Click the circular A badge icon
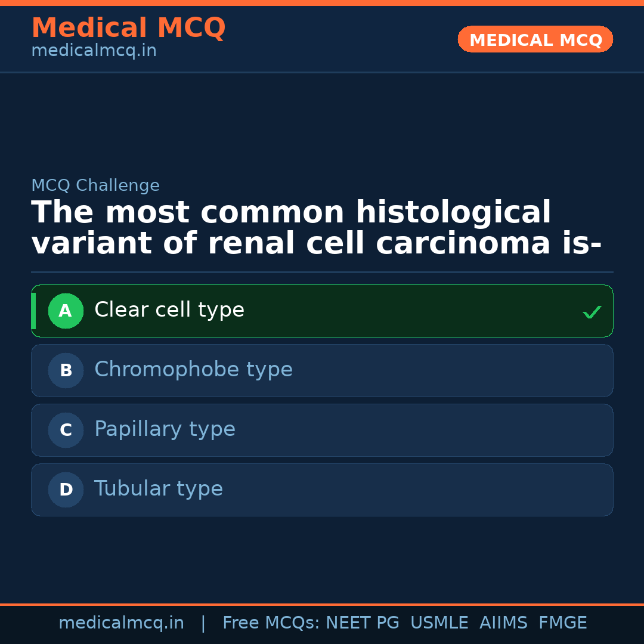 (66, 311)
